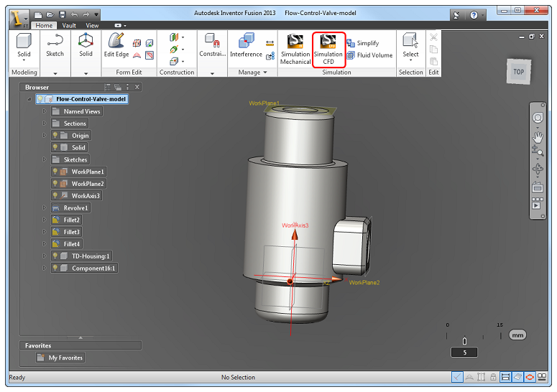
Task: Click the work plane construction icon
Action: pos(174,37)
